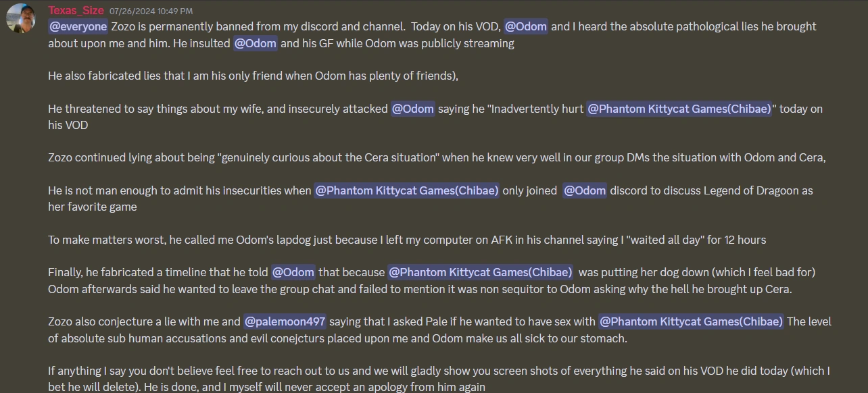Viewport: 868px width, 393px height.
Task: Click Phantom Kittycat mention after "that because"
Action: (x=481, y=272)
